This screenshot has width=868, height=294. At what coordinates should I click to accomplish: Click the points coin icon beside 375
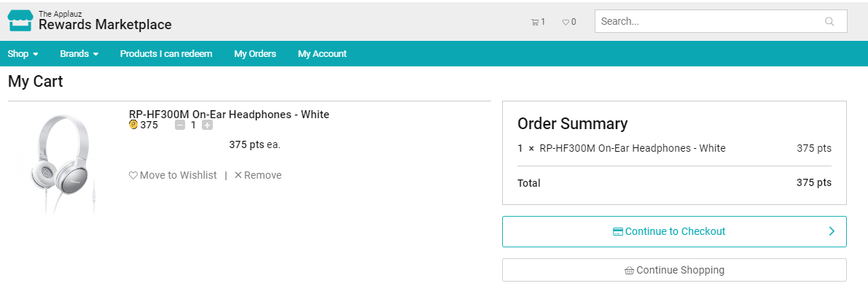133,125
